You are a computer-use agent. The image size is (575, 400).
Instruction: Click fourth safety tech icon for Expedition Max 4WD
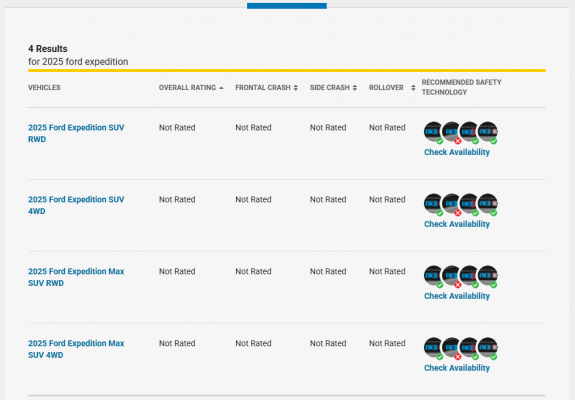click(x=488, y=348)
